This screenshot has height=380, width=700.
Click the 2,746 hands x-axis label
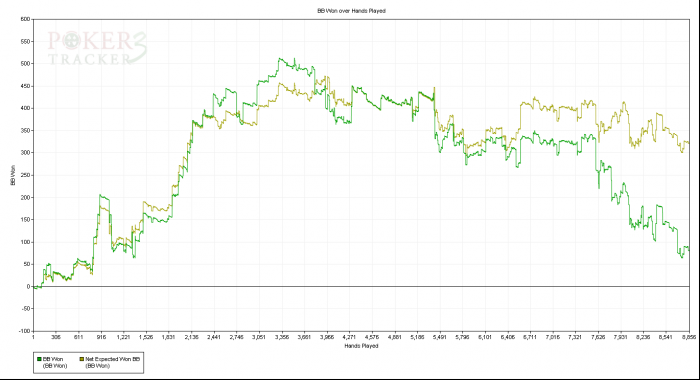coord(236,337)
